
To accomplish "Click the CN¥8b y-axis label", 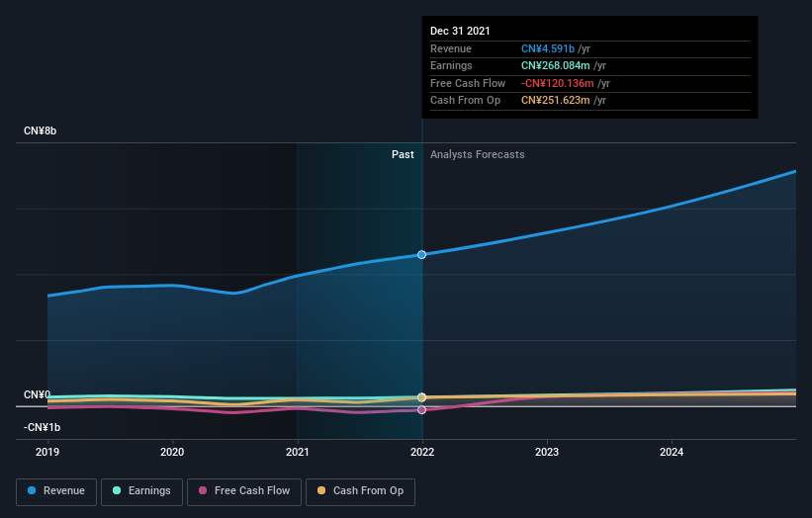I will [x=40, y=130].
